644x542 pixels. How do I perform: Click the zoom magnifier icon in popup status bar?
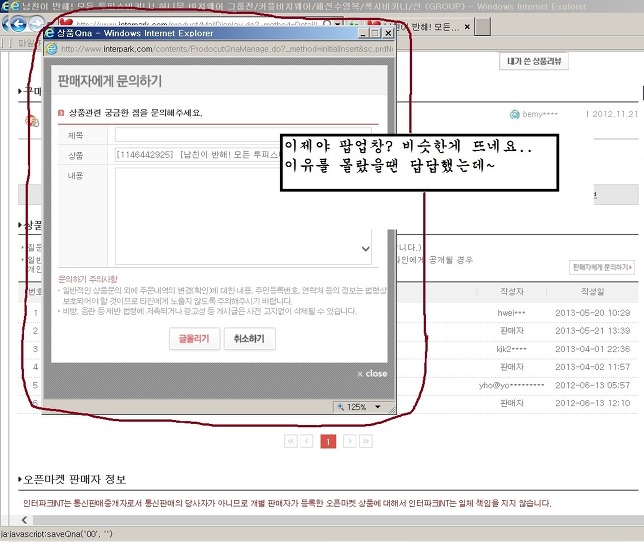coord(340,406)
